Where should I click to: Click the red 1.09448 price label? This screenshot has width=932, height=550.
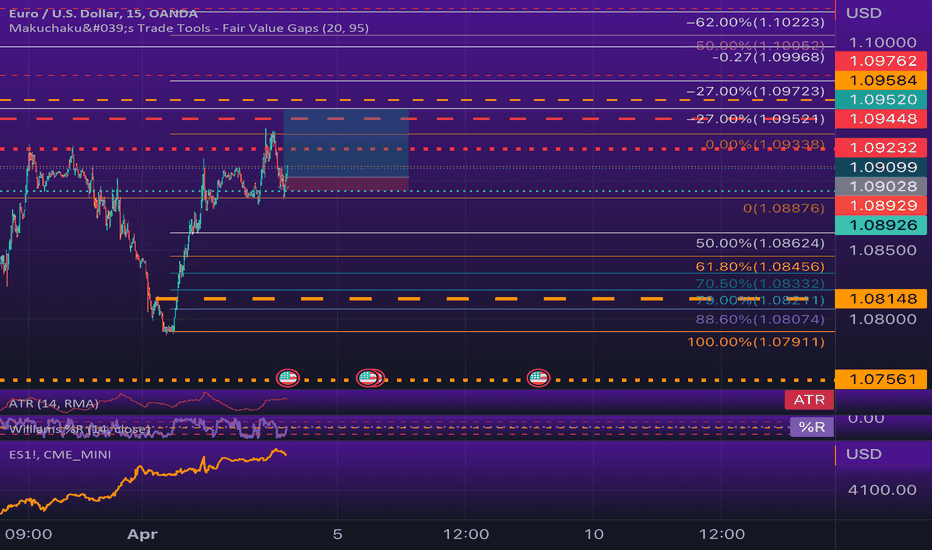pyautogui.click(x=881, y=119)
